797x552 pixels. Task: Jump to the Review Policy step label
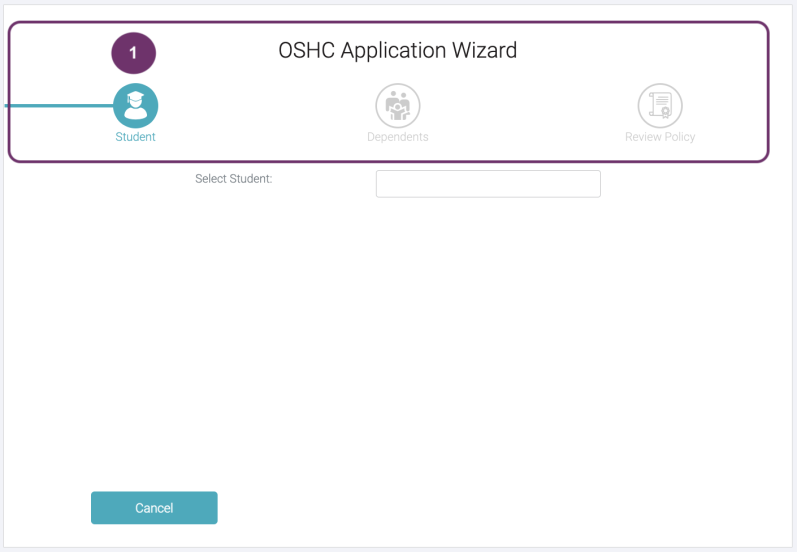[x=660, y=137]
